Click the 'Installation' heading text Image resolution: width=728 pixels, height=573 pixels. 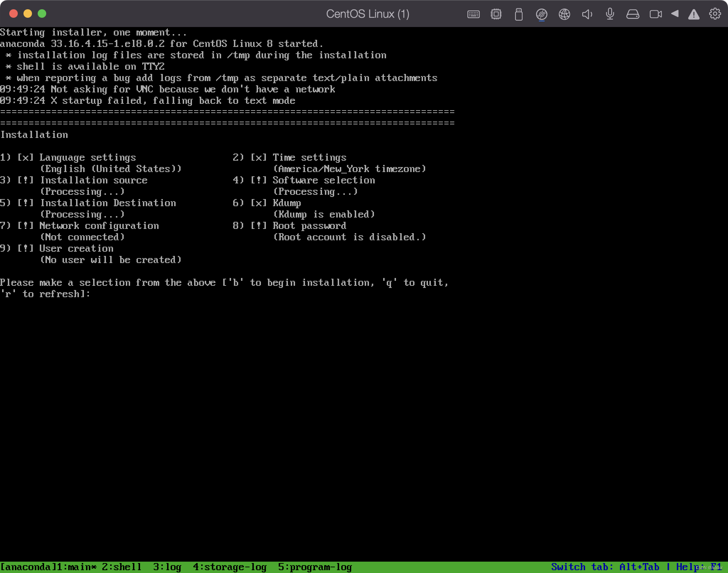pos(34,135)
